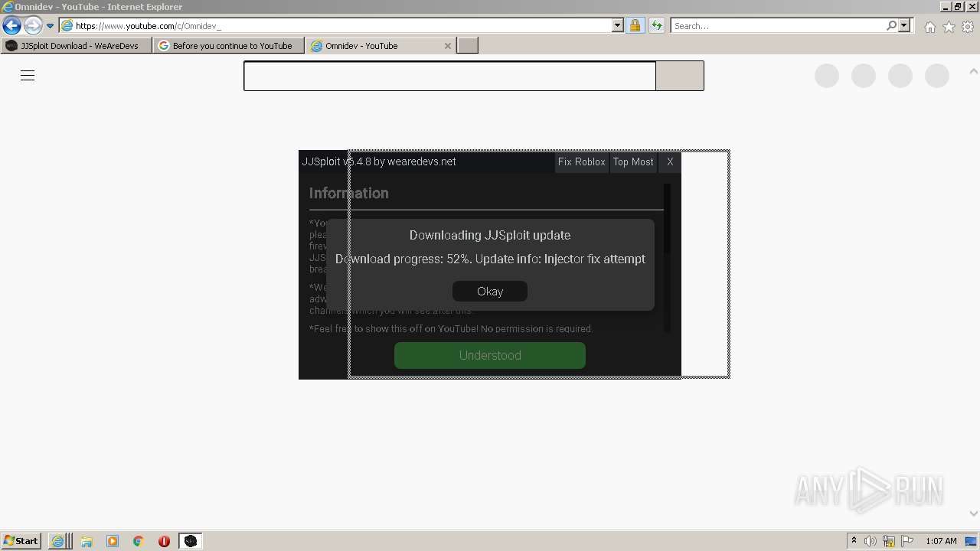Open a new blank tab
The image size is (980, 551).
point(468,45)
